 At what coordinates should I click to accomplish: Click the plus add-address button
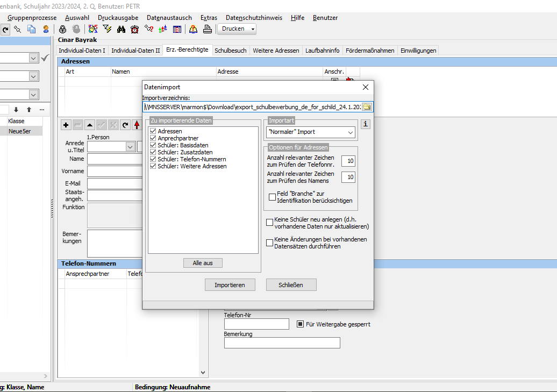coord(66,125)
